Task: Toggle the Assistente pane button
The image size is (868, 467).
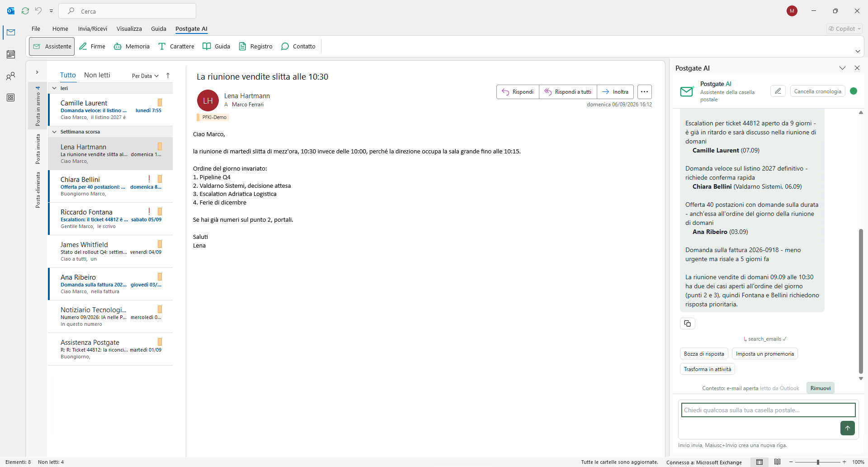Action: pyautogui.click(x=52, y=46)
